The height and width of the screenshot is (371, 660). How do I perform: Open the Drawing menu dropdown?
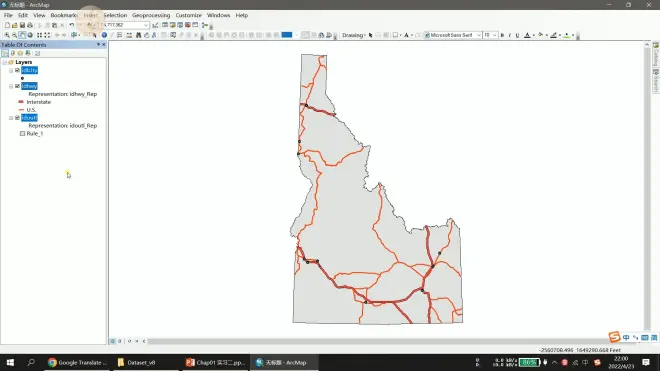(354, 35)
